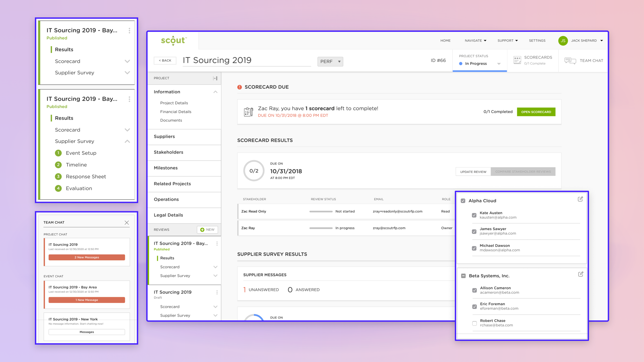The width and height of the screenshot is (644, 362).
Task: Select Stakeholders in the project sidebar
Action: pyautogui.click(x=168, y=152)
